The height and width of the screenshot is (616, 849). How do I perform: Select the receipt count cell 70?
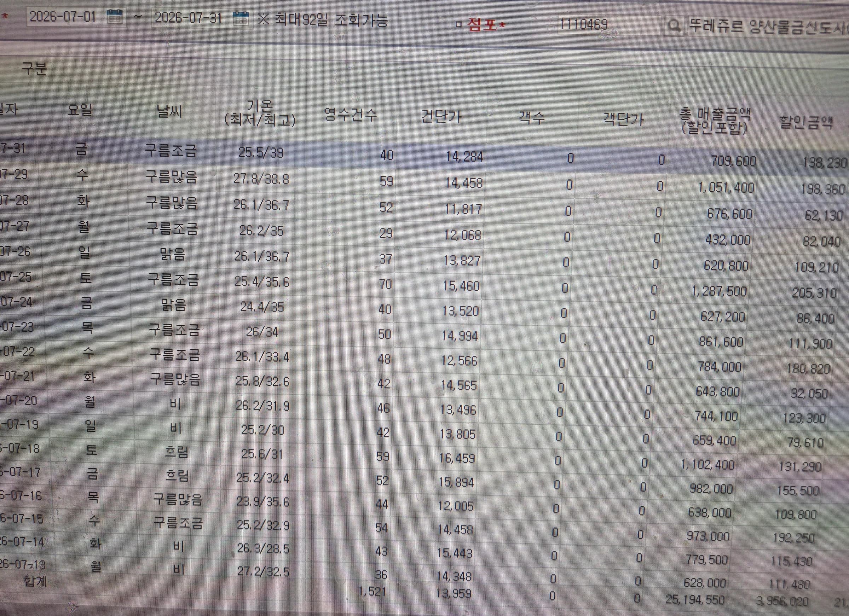[x=385, y=285]
